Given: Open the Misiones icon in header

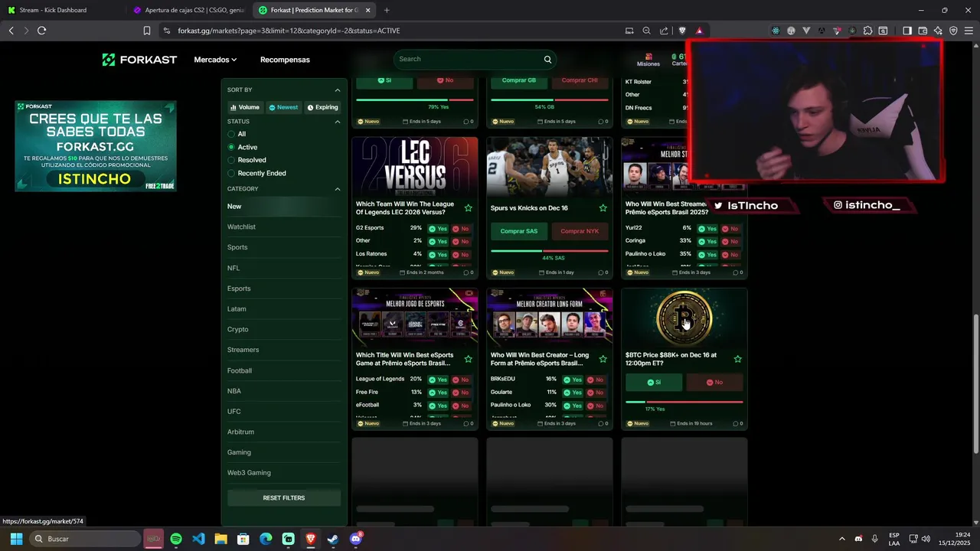Looking at the screenshot, I should click(x=648, y=60).
